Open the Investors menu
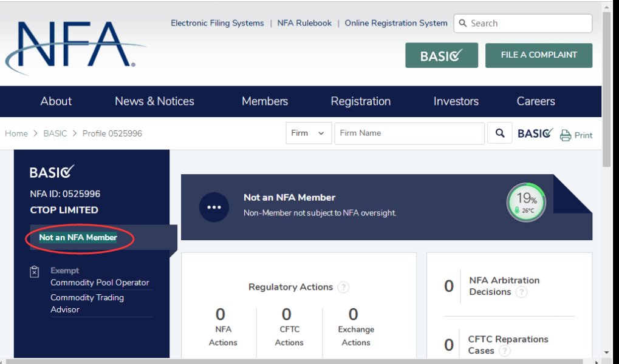This screenshot has width=619, height=364. [456, 101]
